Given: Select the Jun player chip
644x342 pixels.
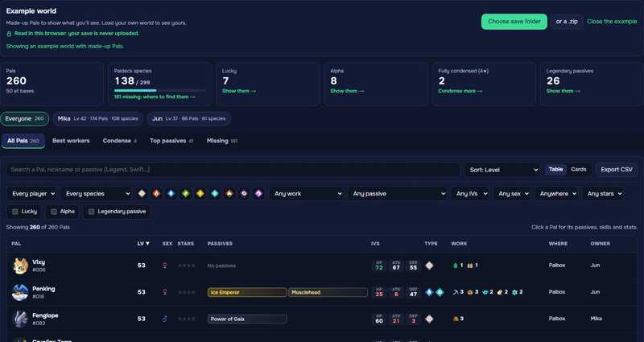Looking at the screenshot, I should pyautogui.click(x=189, y=118).
